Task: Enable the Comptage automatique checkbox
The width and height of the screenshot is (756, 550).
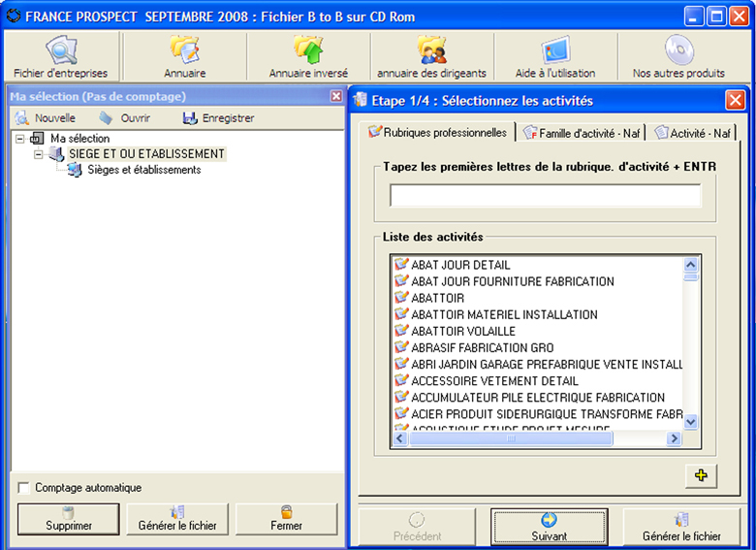Action: pos(23,488)
